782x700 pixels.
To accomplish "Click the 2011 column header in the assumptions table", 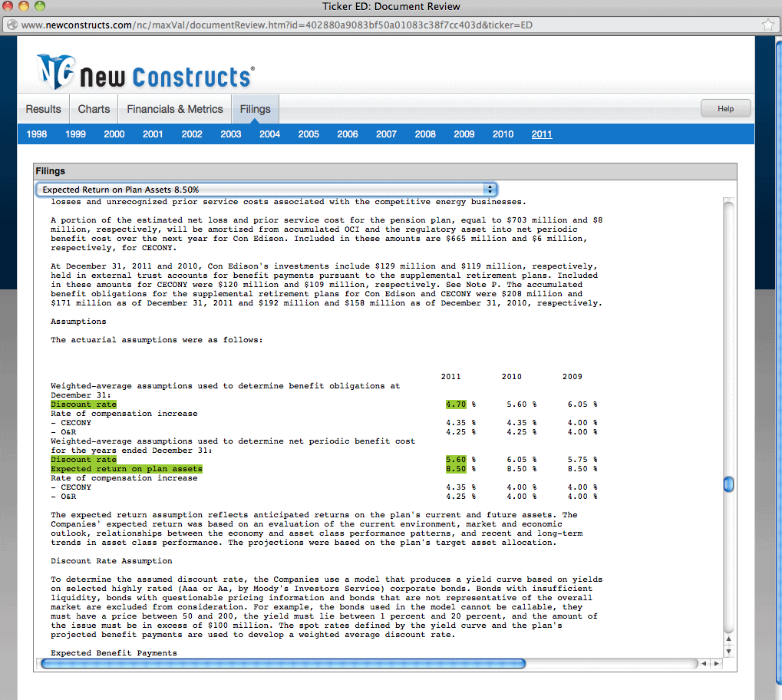I will point(450,377).
